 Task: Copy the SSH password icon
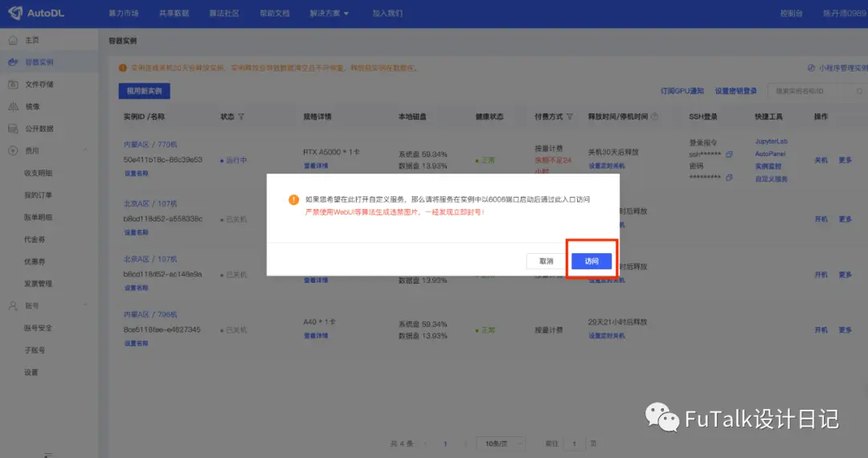(729, 178)
